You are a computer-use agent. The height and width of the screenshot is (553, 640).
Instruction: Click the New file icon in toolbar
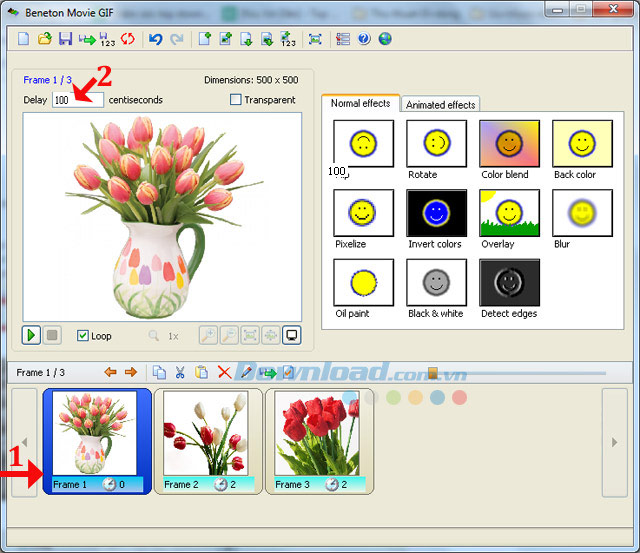click(24, 40)
